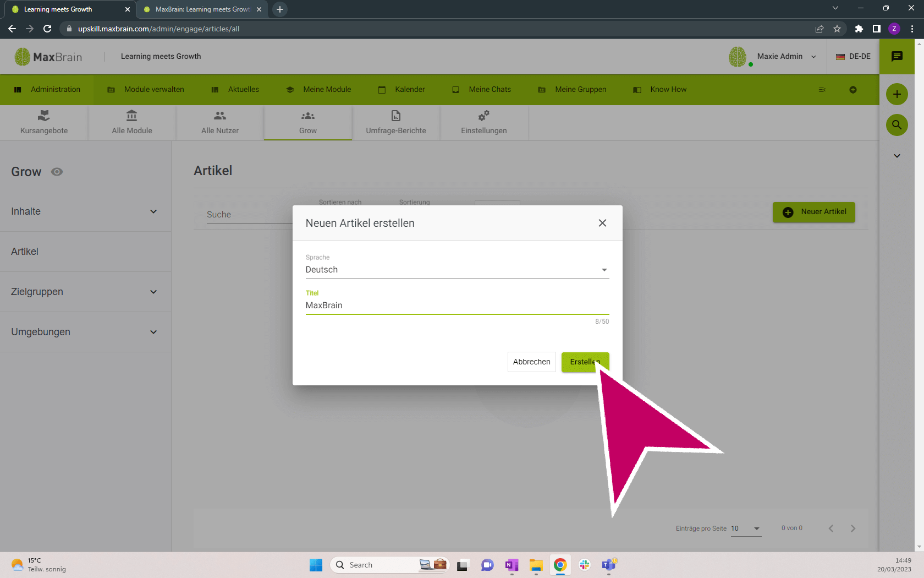
Task: Open the Maxie Admin user dropdown
Action: click(x=787, y=56)
